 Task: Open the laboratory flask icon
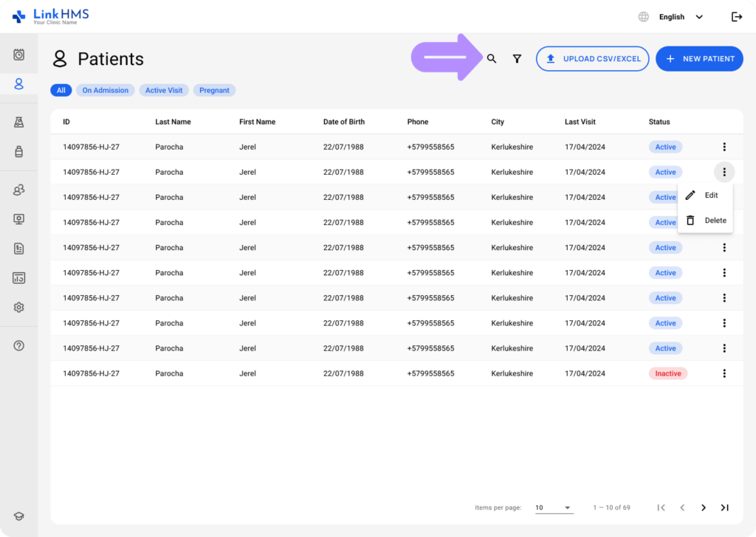pyautogui.click(x=19, y=122)
